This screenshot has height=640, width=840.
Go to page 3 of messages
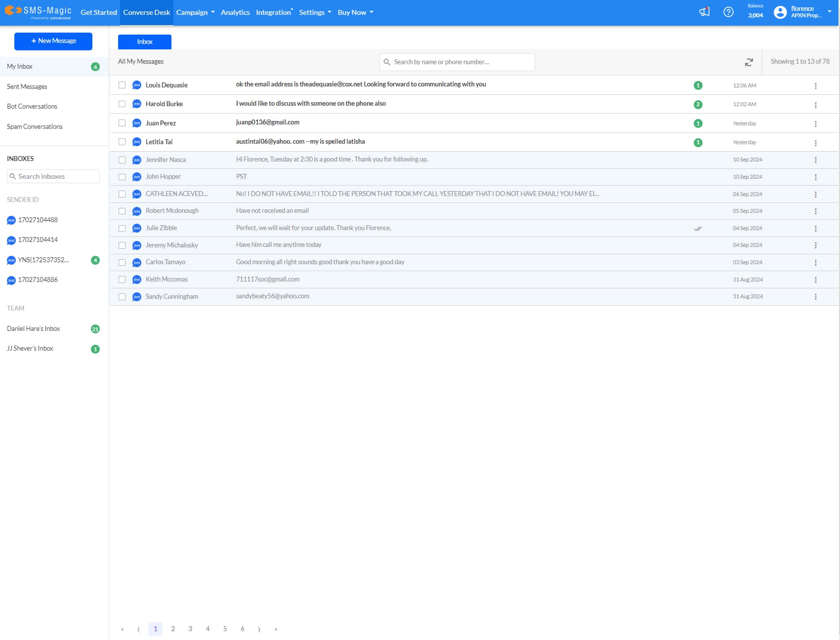tap(190, 629)
